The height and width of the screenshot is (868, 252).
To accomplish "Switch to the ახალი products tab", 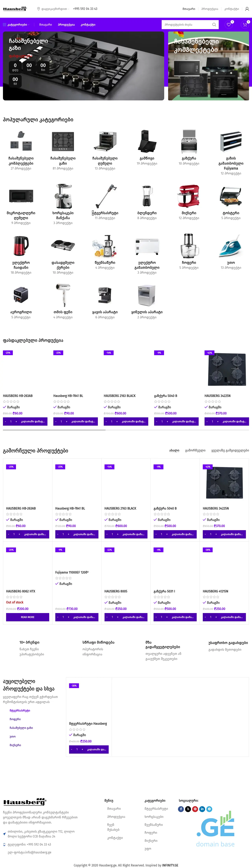I will pos(174,450).
